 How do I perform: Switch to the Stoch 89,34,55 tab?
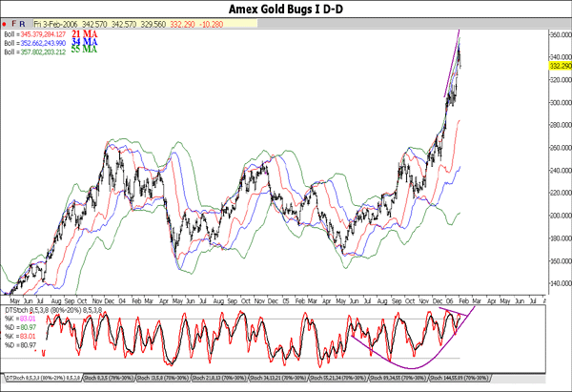pos(398,378)
